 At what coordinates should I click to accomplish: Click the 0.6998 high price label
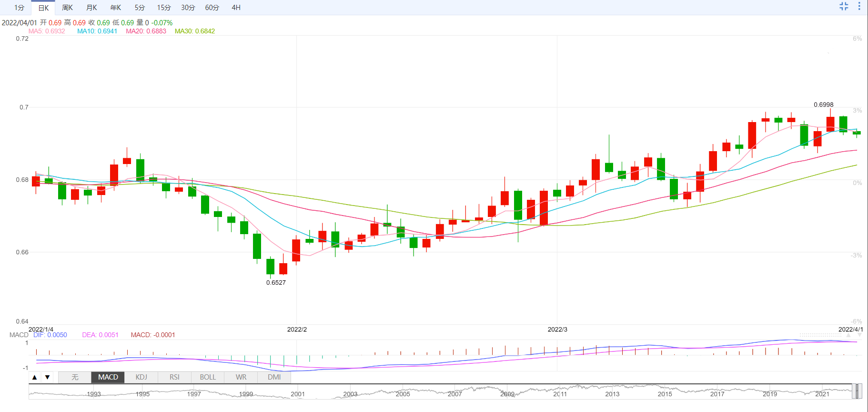(x=824, y=104)
